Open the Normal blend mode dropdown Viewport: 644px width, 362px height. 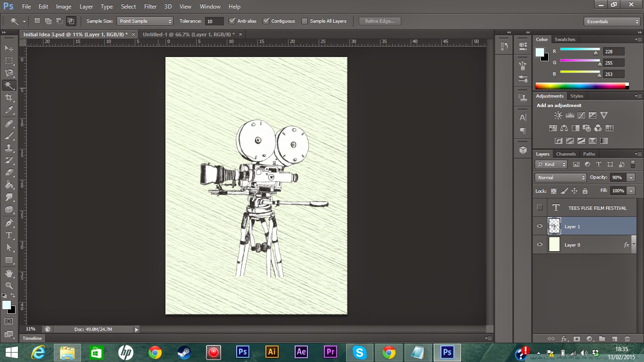(x=560, y=177)
